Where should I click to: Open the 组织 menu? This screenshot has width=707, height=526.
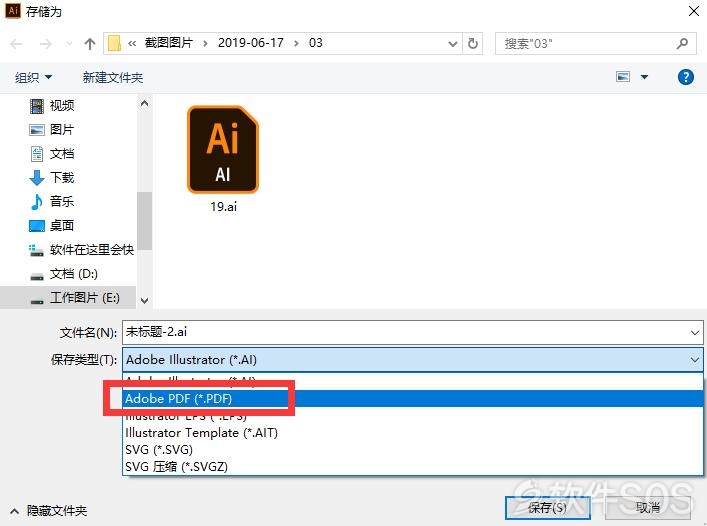(x=33, y=78)
